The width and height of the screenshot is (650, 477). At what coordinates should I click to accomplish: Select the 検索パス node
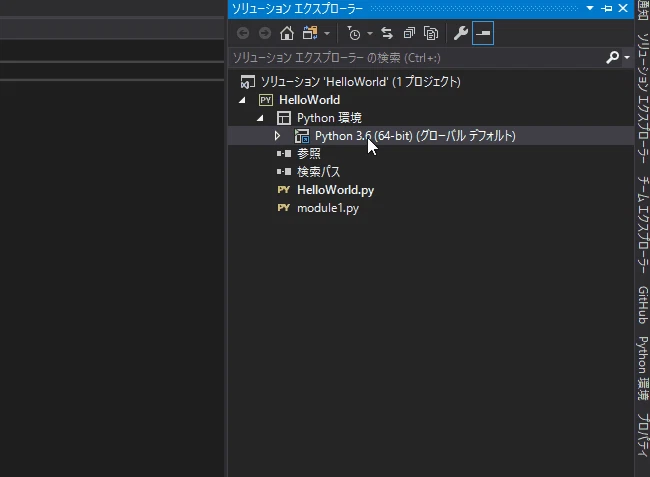318,172
